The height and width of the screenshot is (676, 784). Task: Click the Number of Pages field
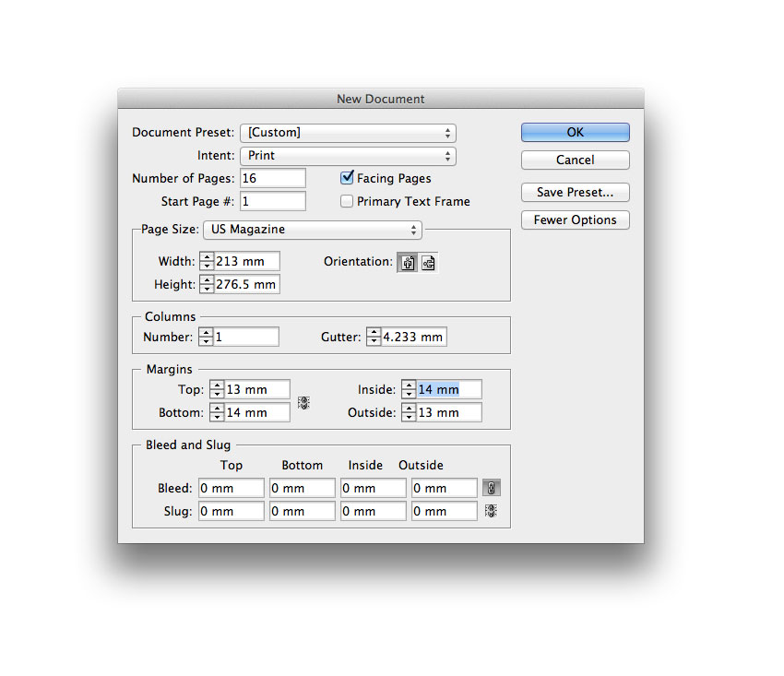(x=273, y=178)
